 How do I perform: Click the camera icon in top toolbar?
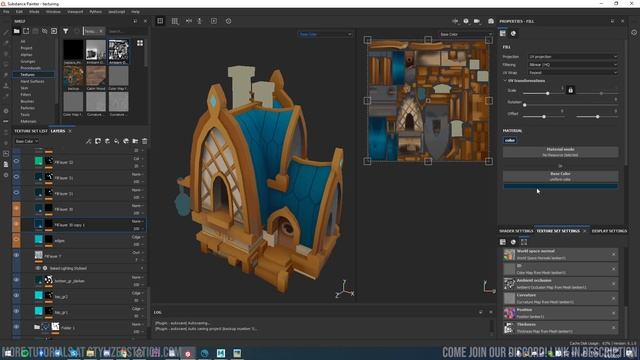(x=491, y=21)
